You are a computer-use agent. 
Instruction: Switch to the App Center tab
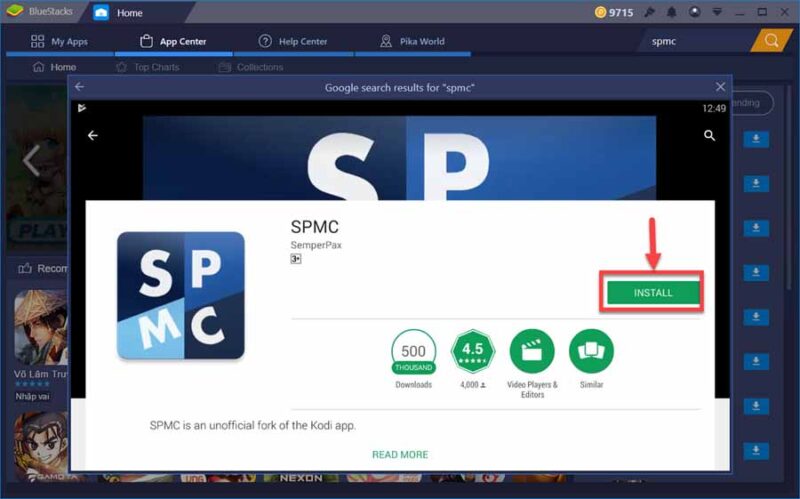[x=173, y=41]
